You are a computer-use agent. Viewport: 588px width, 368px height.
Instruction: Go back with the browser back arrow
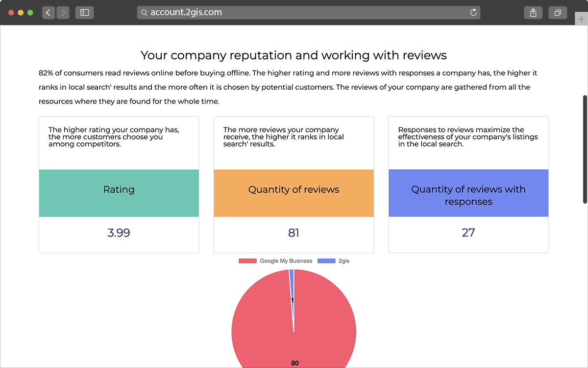(49, 13)
